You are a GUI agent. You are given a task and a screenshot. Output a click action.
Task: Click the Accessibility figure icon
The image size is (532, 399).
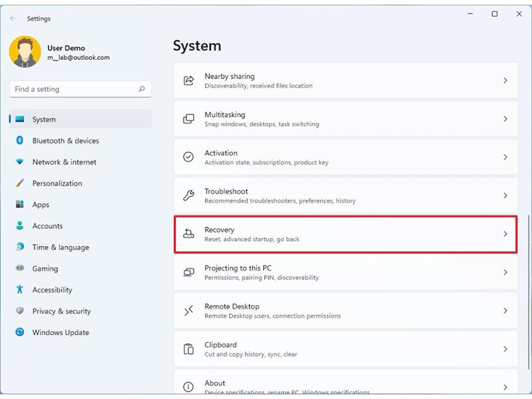19,290
